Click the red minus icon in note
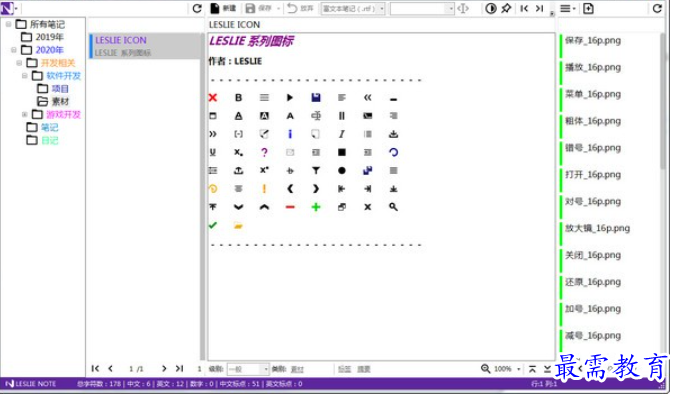Viewport: 676px width, 398px height. pos(290,207)
